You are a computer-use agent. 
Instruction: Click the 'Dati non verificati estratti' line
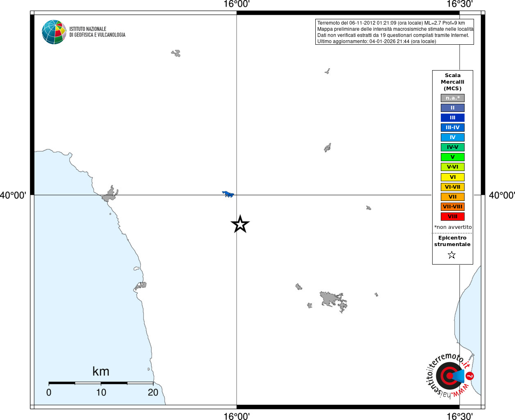coord(393,35)
